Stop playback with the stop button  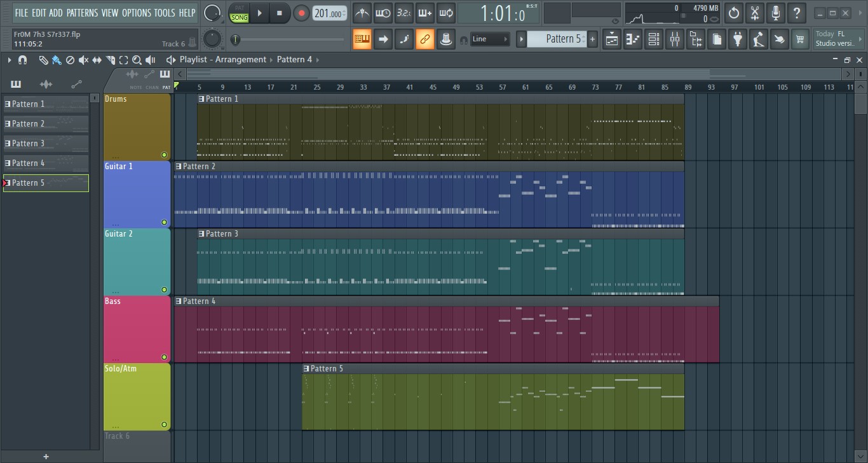[x=280, y=13]
